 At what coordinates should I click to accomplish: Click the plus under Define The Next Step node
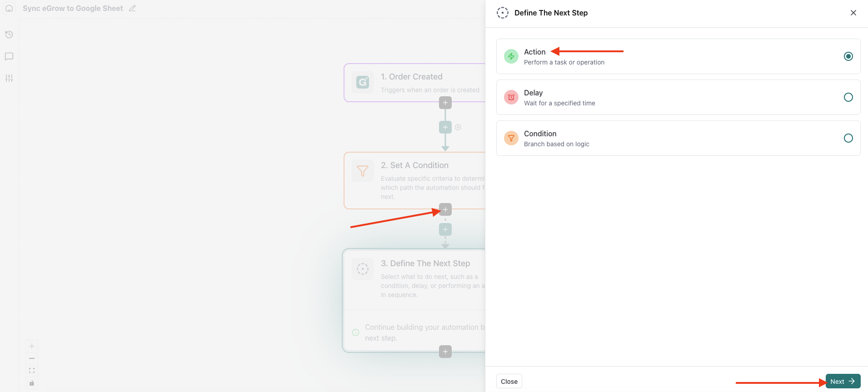pos(445,352)
